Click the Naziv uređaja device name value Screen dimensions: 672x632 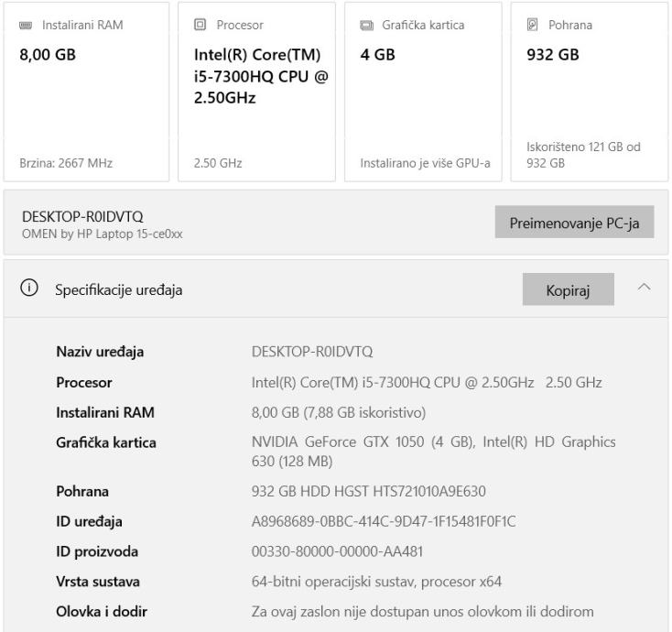click(312, 352)
